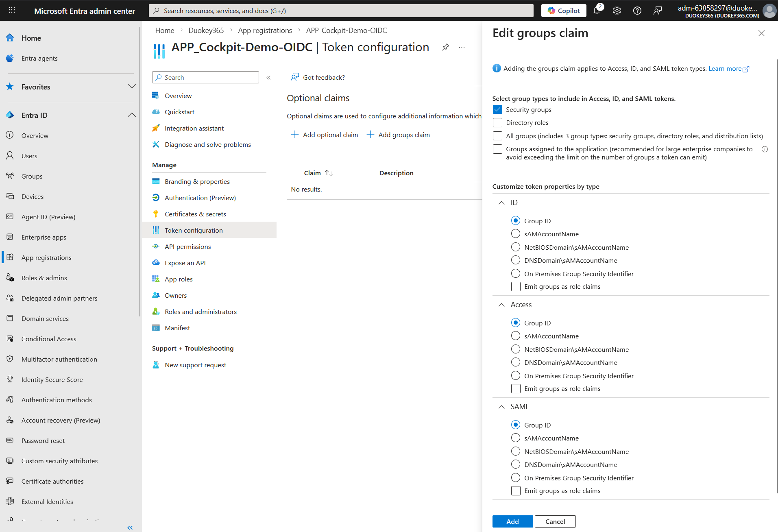778x532 pixels.
Task: Click the Cancel button
Action: (x=555, y=521)
